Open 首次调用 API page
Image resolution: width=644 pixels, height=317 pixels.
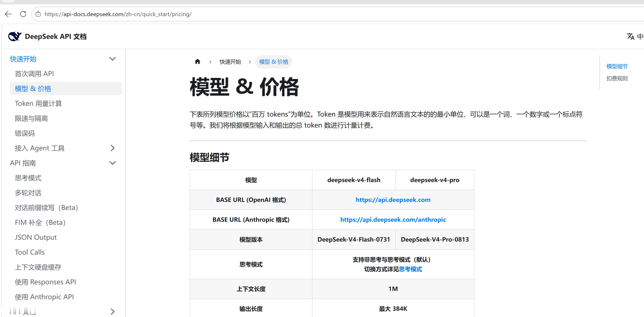click(34, 74)
